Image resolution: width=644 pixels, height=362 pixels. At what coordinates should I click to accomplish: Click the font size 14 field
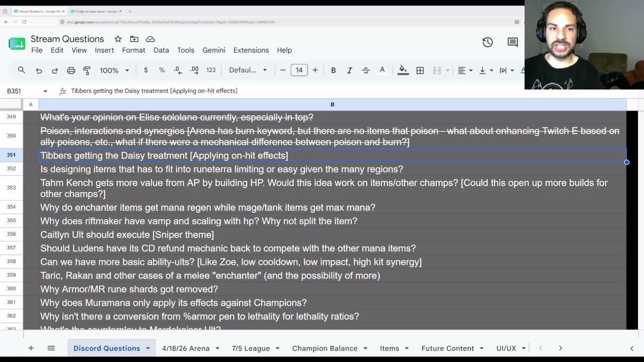(x=299, y=70)
